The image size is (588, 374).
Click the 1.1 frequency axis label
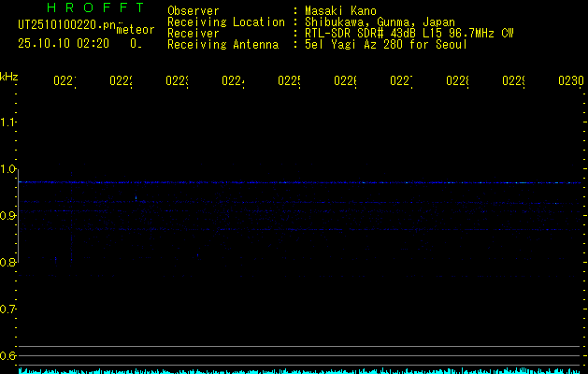click(8, 122)
